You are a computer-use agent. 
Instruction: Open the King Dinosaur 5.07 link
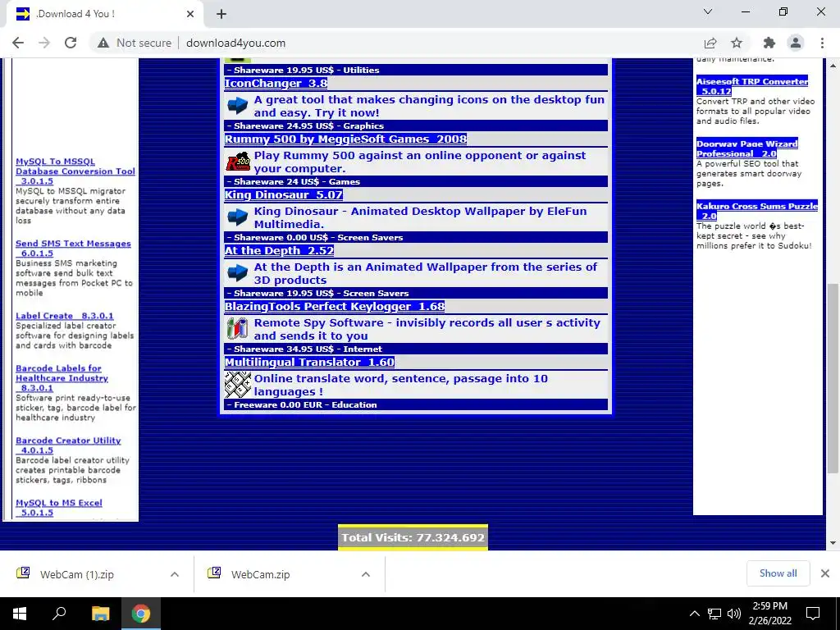click(283, 195)
